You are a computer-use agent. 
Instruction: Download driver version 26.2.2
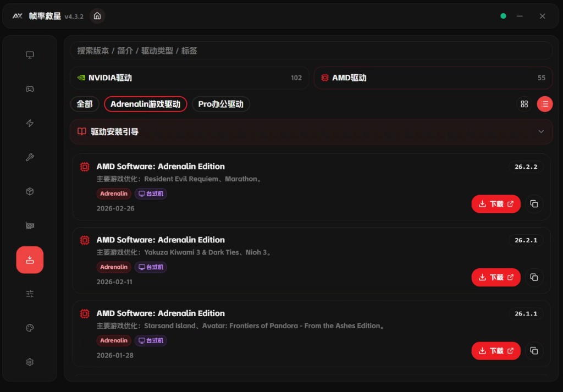(496, 204)
